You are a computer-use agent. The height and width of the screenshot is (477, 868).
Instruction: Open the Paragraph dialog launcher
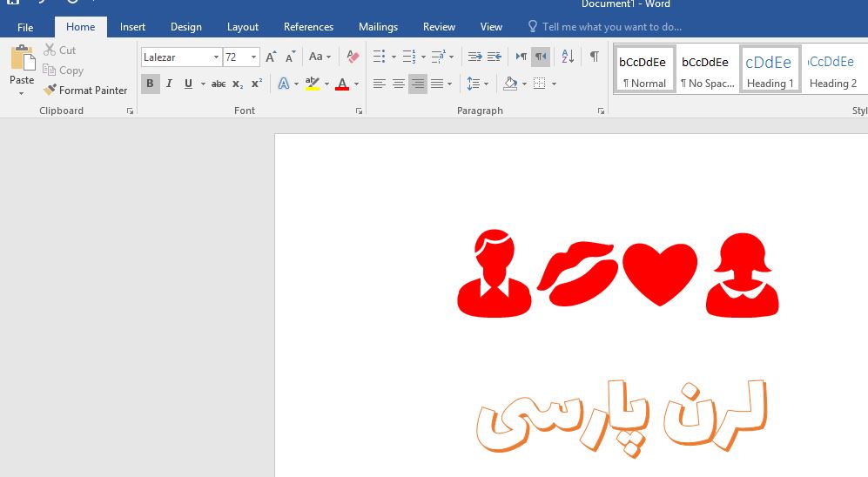601,111
